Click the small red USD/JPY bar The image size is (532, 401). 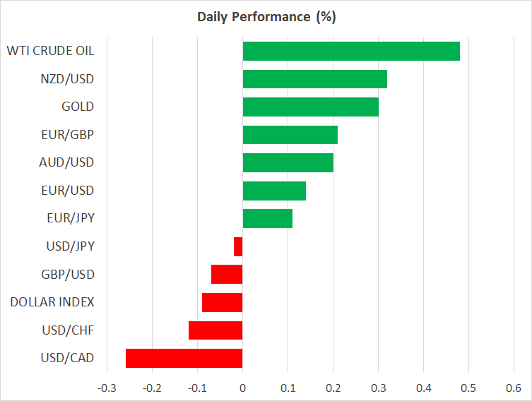[x=238, y=246]
